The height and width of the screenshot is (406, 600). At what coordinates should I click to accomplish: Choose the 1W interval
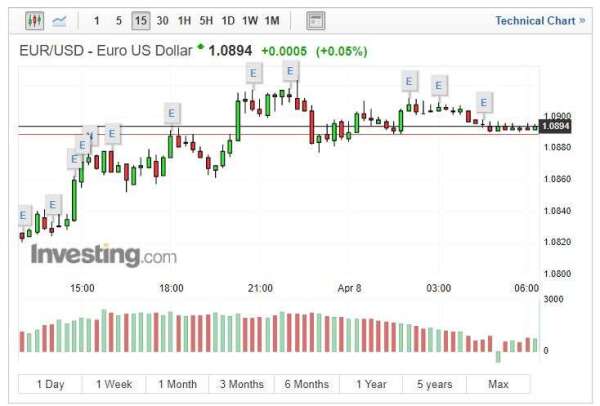pos(250,21)
